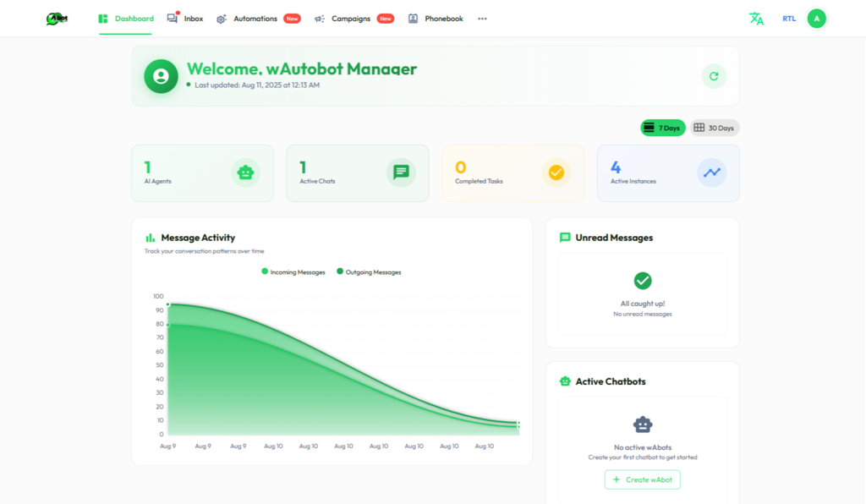Click the Create wAbot button
This screenshot has width=866, height=504.
643,479
